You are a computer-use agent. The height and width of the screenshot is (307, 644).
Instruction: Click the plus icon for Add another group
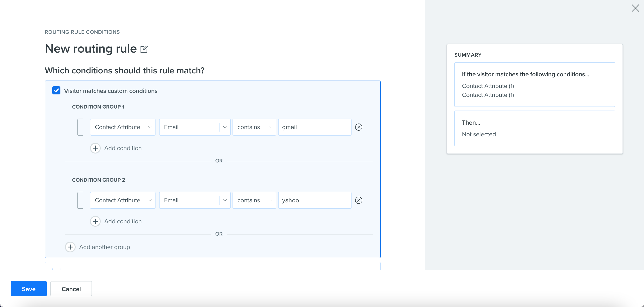click(70, 247)
